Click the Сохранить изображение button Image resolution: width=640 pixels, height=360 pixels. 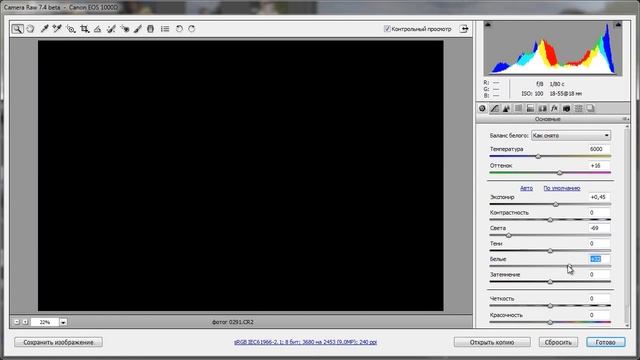click(x=58, y=342)
